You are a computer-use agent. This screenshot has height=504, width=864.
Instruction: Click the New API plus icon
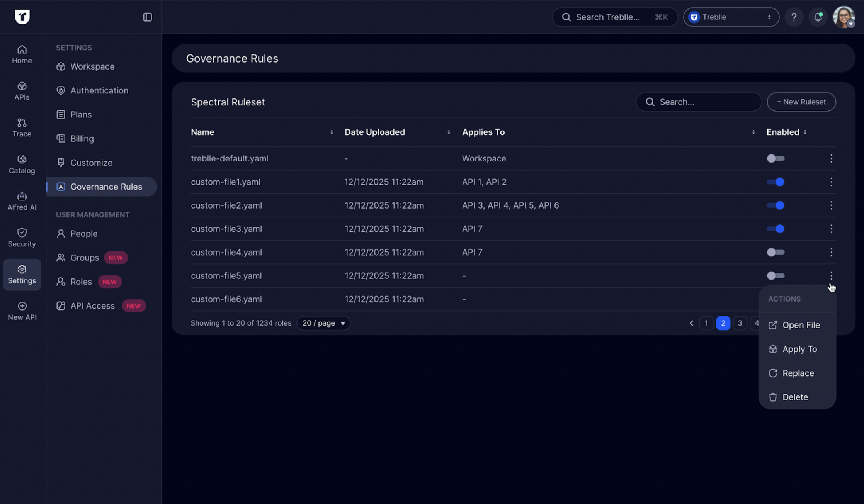click(x=22, y=311)
